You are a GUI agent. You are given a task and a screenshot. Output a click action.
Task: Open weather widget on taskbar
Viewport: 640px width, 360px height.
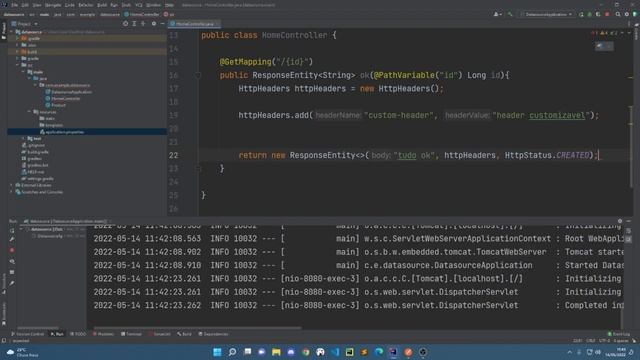(22, 352)
